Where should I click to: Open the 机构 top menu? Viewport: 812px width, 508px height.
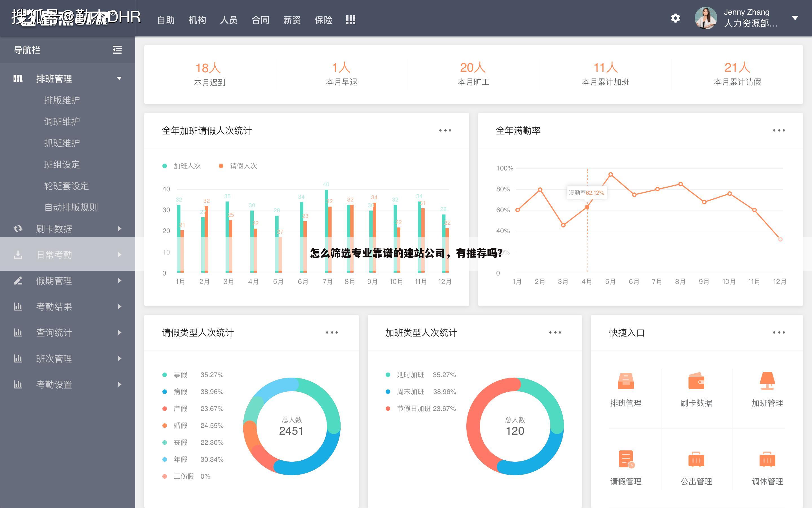197,20
